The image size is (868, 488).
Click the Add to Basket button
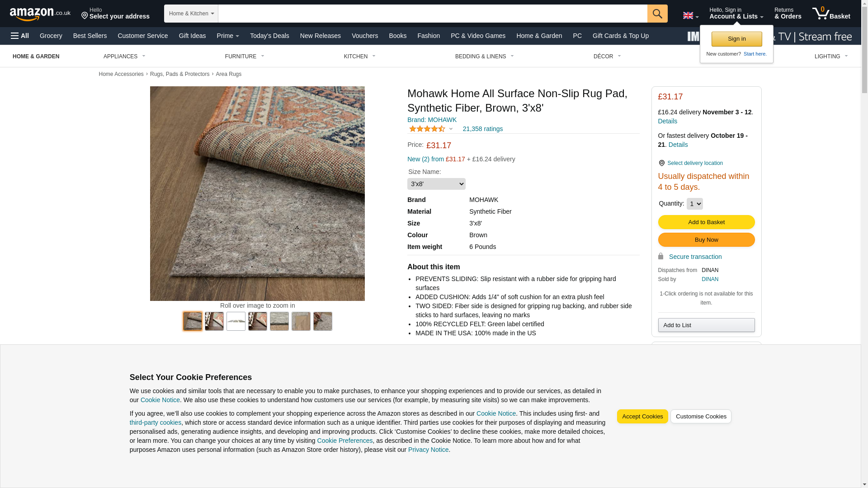coord(706,222)
